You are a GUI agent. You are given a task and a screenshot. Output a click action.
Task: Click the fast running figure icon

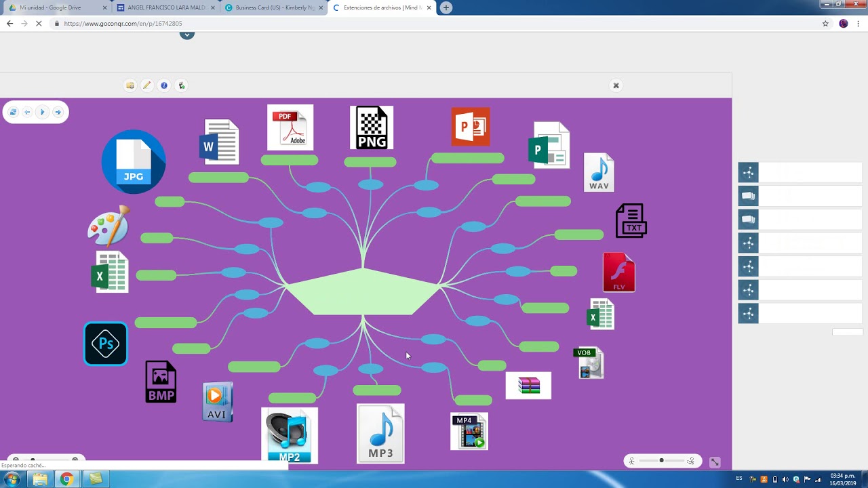pos(690,461)
